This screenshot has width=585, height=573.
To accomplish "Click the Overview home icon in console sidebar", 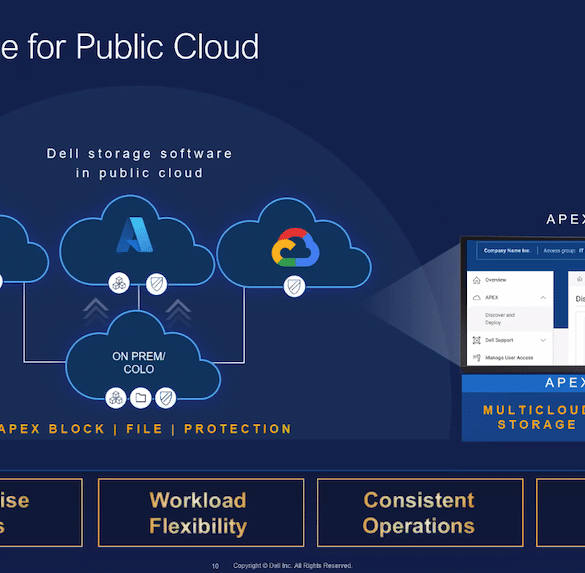I will point(476,280).
